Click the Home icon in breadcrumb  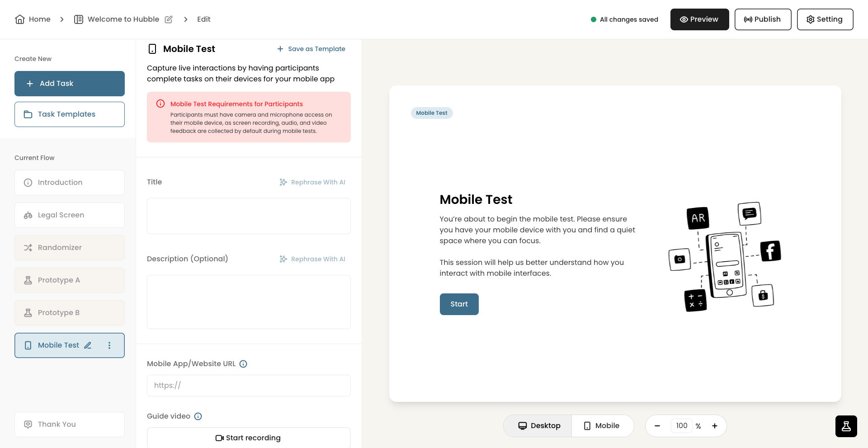20,19
